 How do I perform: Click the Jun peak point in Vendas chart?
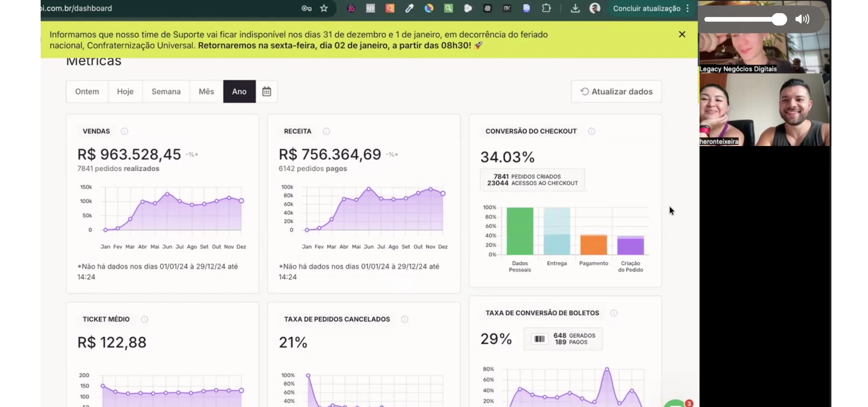(167, 194)
